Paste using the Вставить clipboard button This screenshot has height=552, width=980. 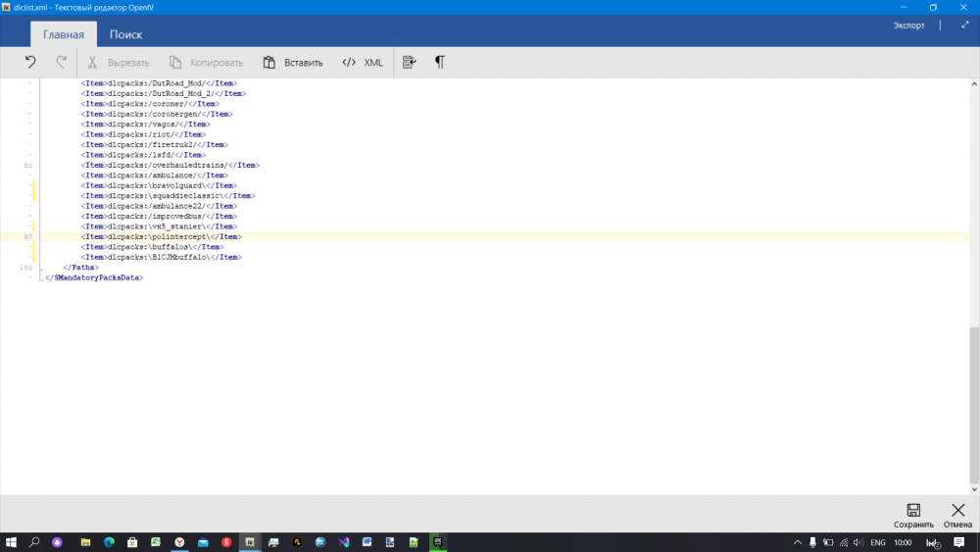(292, 62)
